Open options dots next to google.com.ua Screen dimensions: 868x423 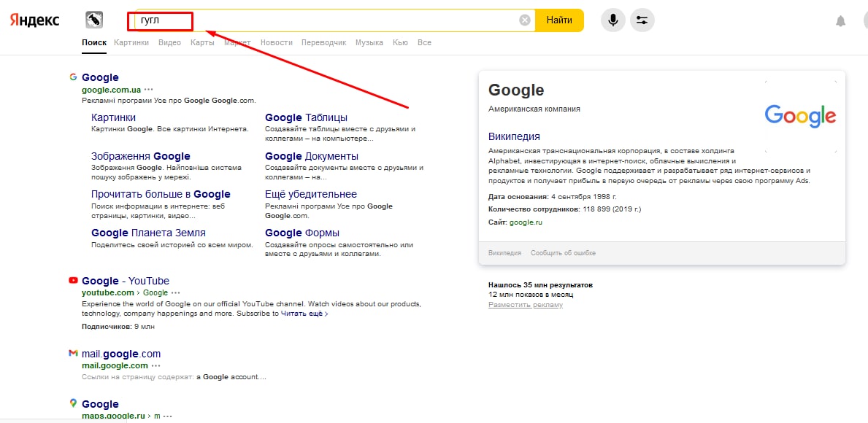pyautogui.click(x=149, y=90)
